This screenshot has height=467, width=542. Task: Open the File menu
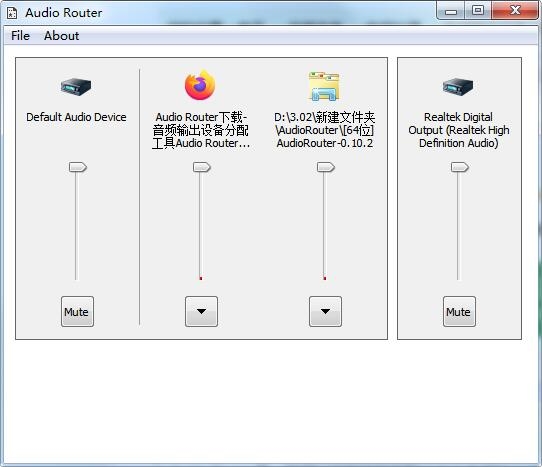tap(20, 36)
